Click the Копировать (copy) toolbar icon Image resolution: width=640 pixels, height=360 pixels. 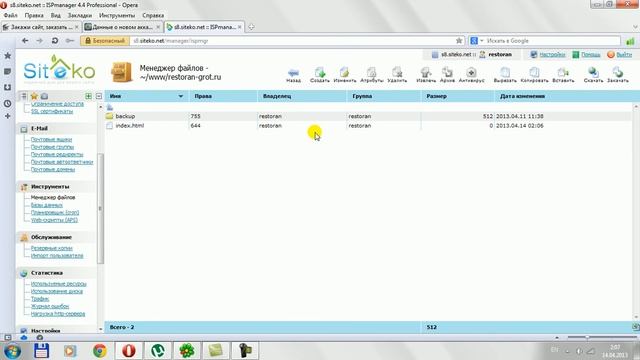pyautogui.click(x=534, y=75)
